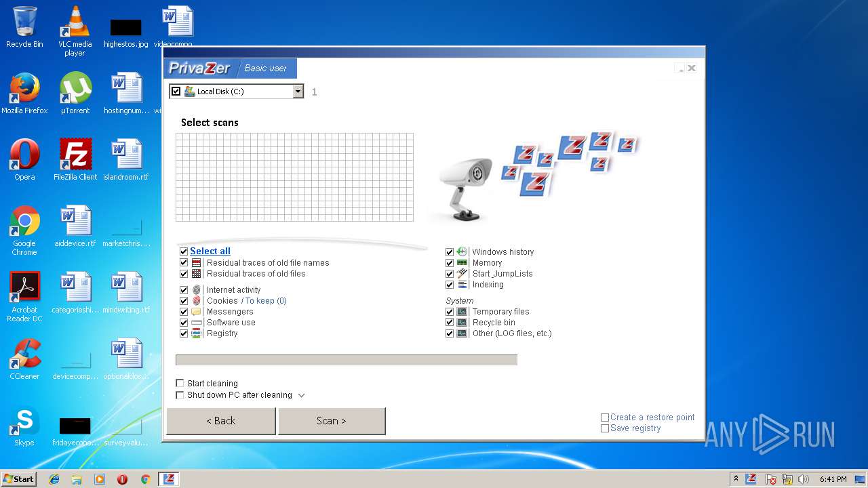Open CCleaner desktop shortcut

pyautogui.click(x=24, y=359)
